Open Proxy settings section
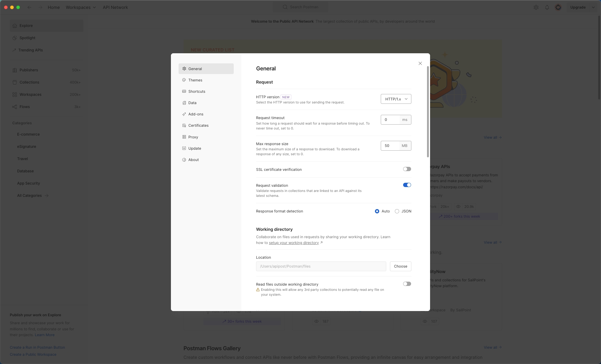This screenshot has width=601, height=364. 206,137
